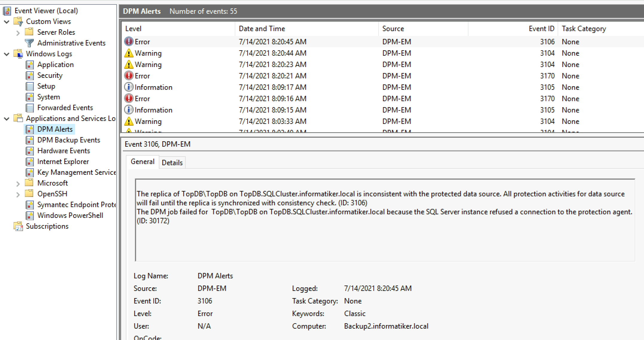Click the Computer value Backup2.informatiker.local
Image resolution: width=644 pixels, height=340 pixels.
386,326
